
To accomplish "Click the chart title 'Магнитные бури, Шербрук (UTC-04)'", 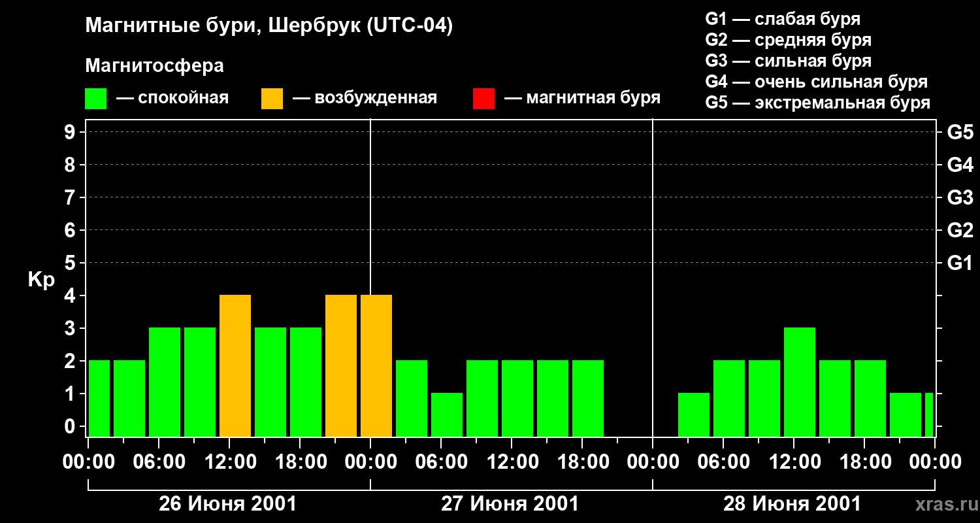I will click(x=269, y=26).
